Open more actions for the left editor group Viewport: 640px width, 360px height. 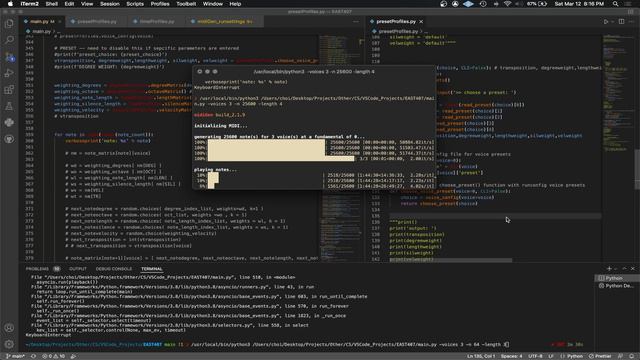[356, 22]
